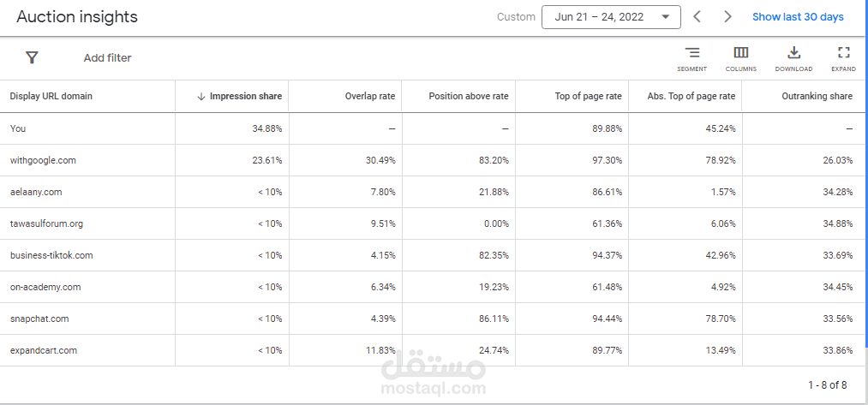Sort by Position above rate column
The image size is (868, 405).
click(469, 96)
